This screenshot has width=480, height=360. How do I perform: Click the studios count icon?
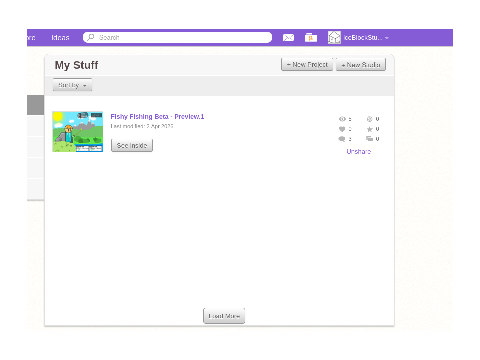pyautogui.click(x=369, y=139)
